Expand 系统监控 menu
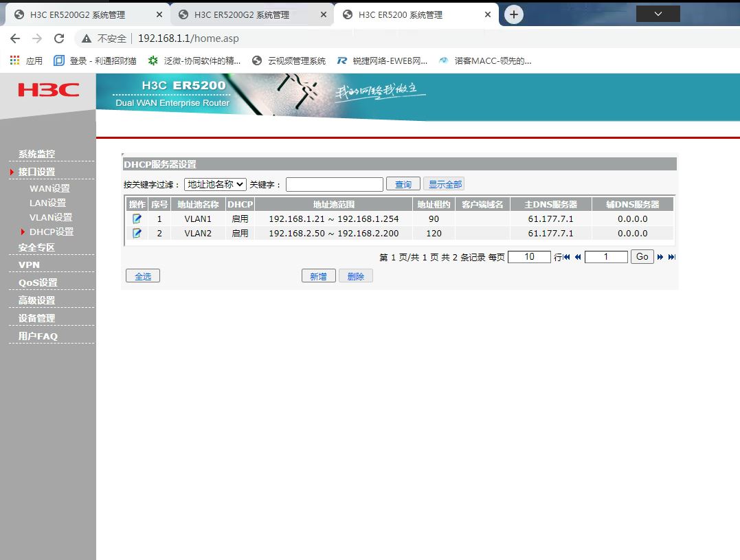Screen dimensions: 740x560 click(37, 154)
